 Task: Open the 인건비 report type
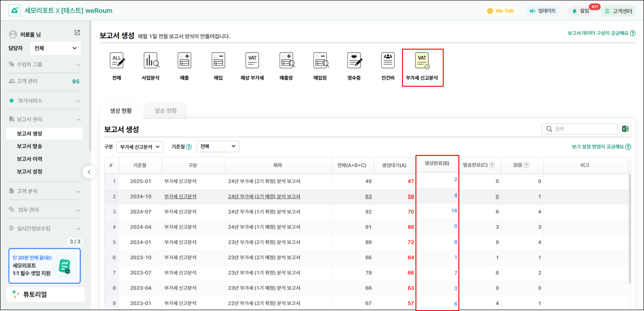(388, 61)
